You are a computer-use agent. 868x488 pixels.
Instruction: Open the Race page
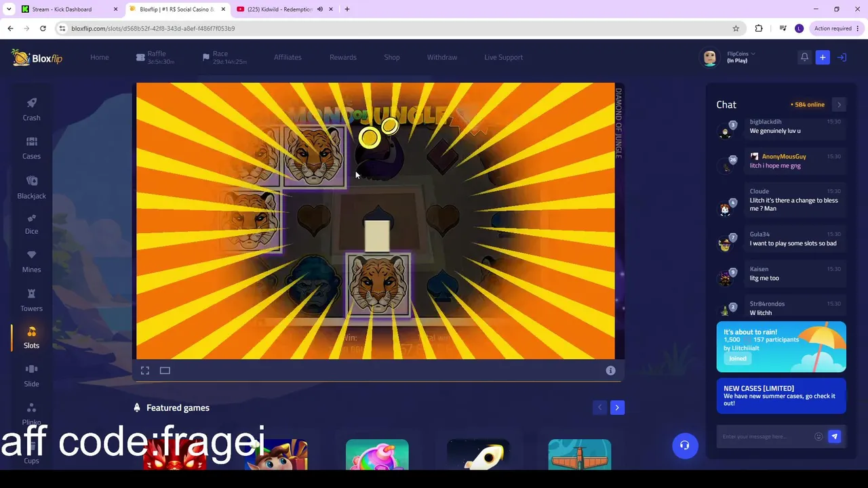(x=224, y=58)
